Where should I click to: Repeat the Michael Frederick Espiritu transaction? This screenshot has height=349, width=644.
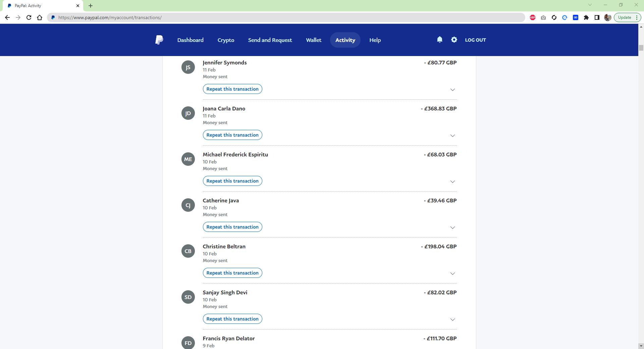click(232, 181)
